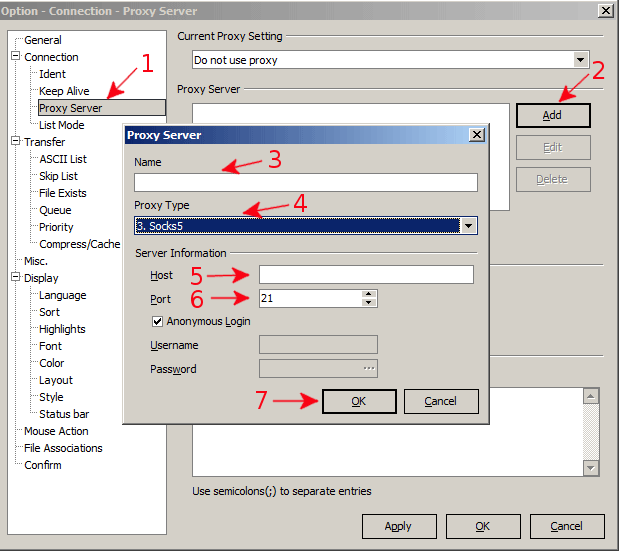Image resolution: width=619 pixels, height=551 pixels.
Task: Uncheck the Anonymous Login checkbox
Action: pos(157,321)
